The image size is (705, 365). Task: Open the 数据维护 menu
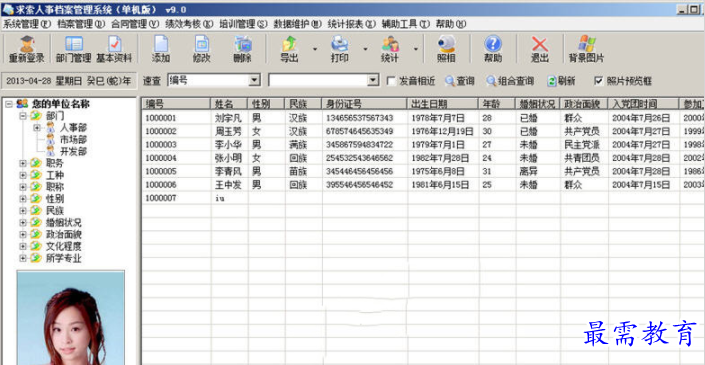pos(298,24)
